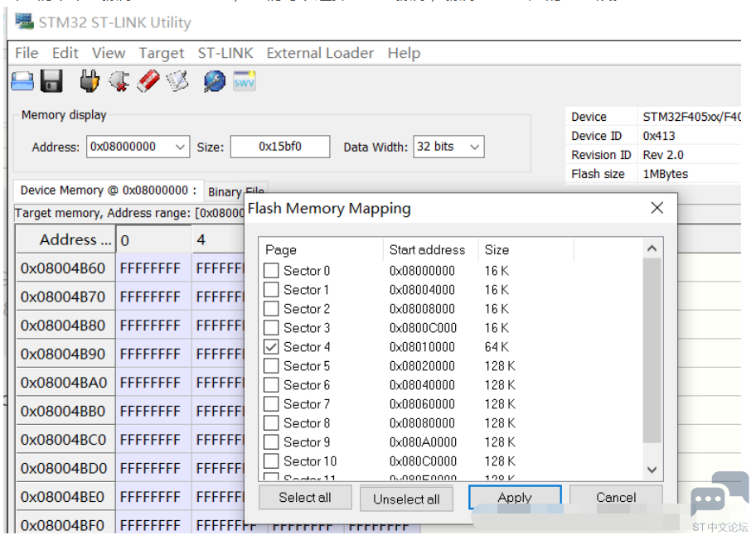Click the Revision ID value Rev 2.0

click(663, 155)
